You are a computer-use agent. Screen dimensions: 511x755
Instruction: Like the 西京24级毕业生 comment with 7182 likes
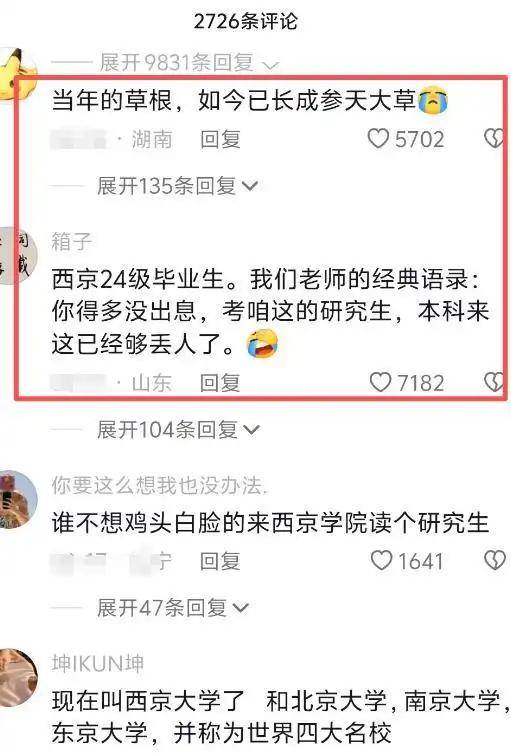tap(380, 382)
